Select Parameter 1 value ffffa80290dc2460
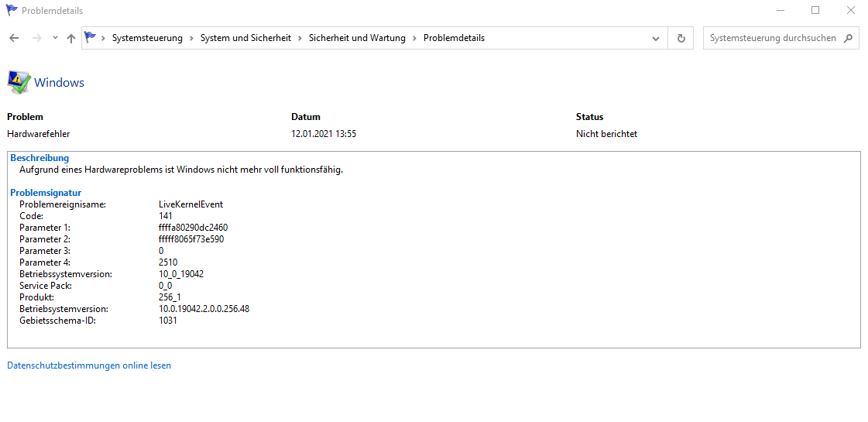868x422 pixels. [x=194, y=228]
